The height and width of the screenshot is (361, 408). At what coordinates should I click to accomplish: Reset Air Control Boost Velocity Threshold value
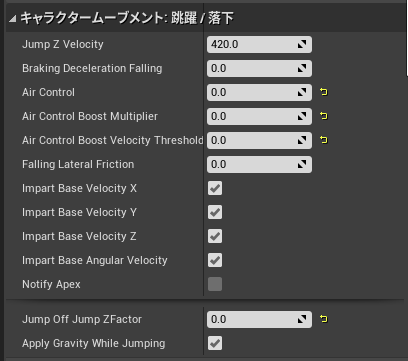[324, 140]
